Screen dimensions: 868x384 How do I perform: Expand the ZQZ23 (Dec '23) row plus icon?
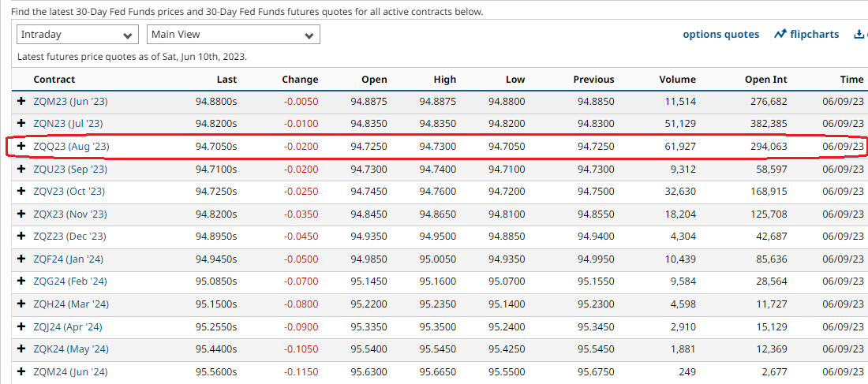tap(22, 237)
